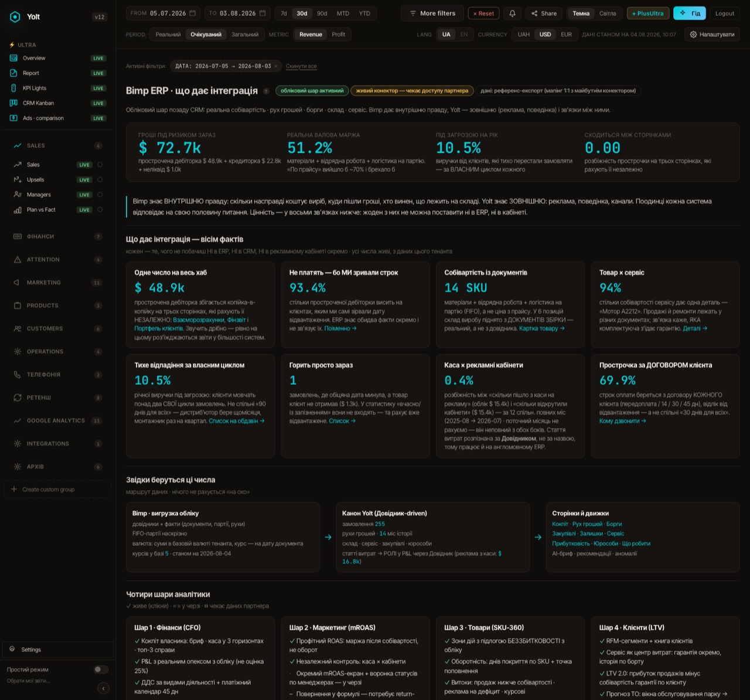This screenshot has height=700, width=750.
Task: Open the Ads comparison icon
Action: pyautogui.click(x=13, y=118)
